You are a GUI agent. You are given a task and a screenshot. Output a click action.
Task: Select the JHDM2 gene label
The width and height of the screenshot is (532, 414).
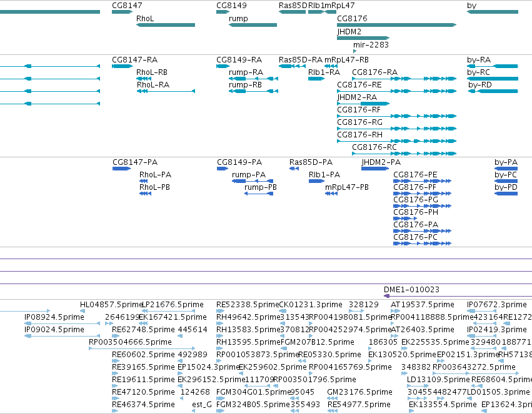coord(349,31)
